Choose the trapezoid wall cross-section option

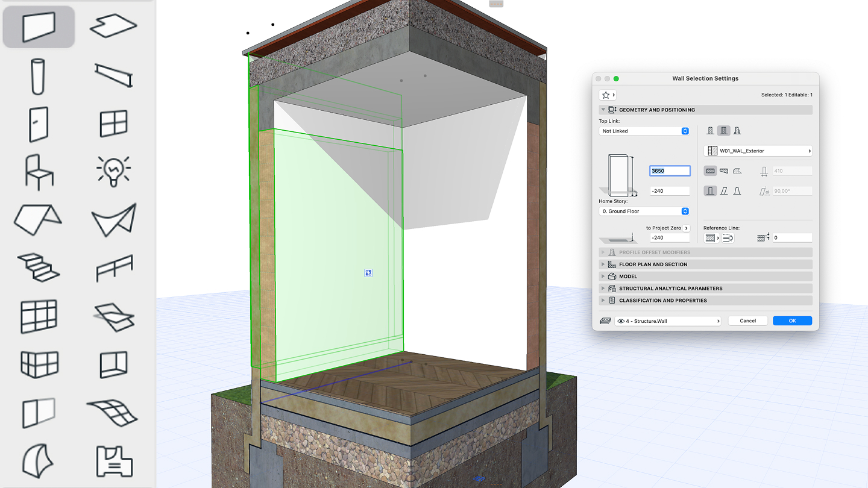(737, 190)
